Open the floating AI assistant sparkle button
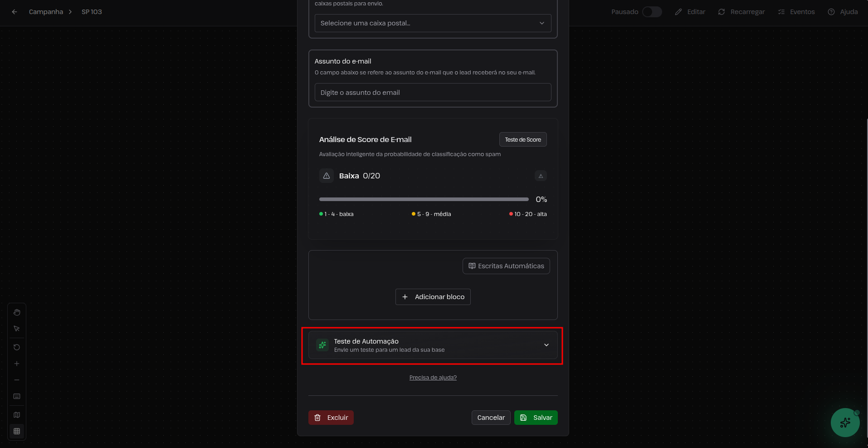 click(x=845, y=423)
